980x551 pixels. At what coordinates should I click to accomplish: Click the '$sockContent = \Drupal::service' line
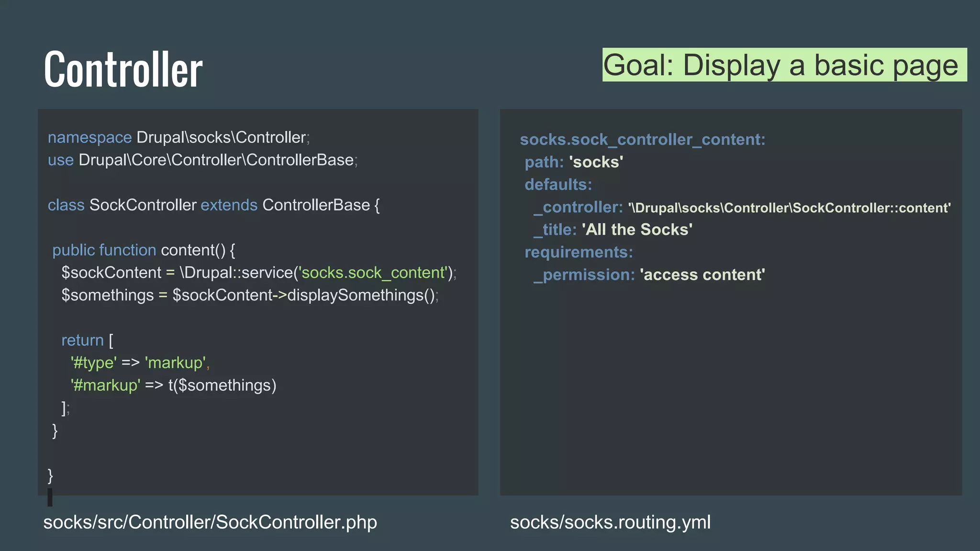click(x=259, y=273)
